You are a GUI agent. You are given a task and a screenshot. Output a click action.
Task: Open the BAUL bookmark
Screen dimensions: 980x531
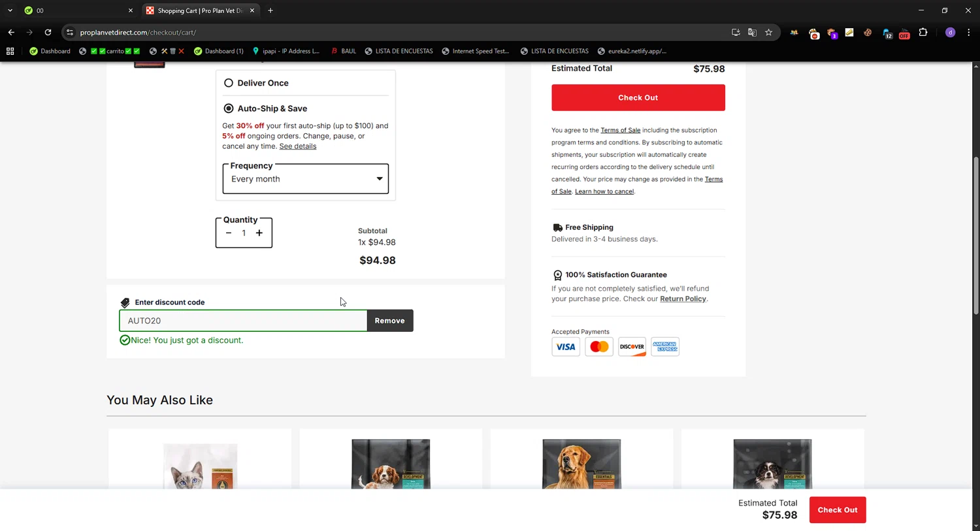(x=344, y=51)
